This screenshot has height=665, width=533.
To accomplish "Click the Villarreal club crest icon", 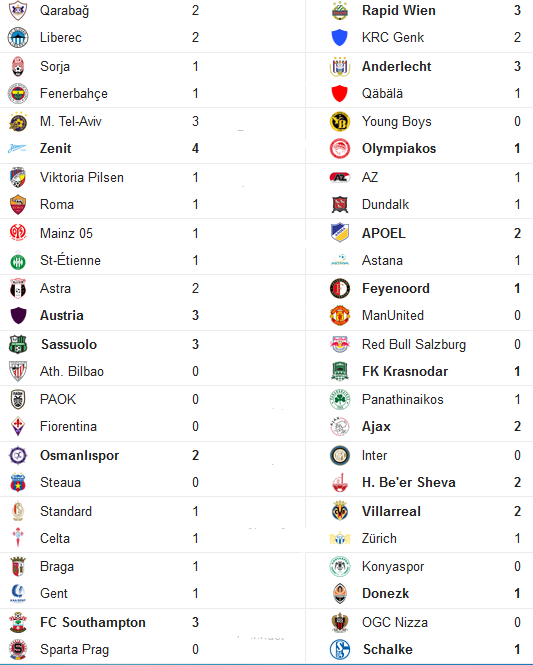I will coord(340,511).
